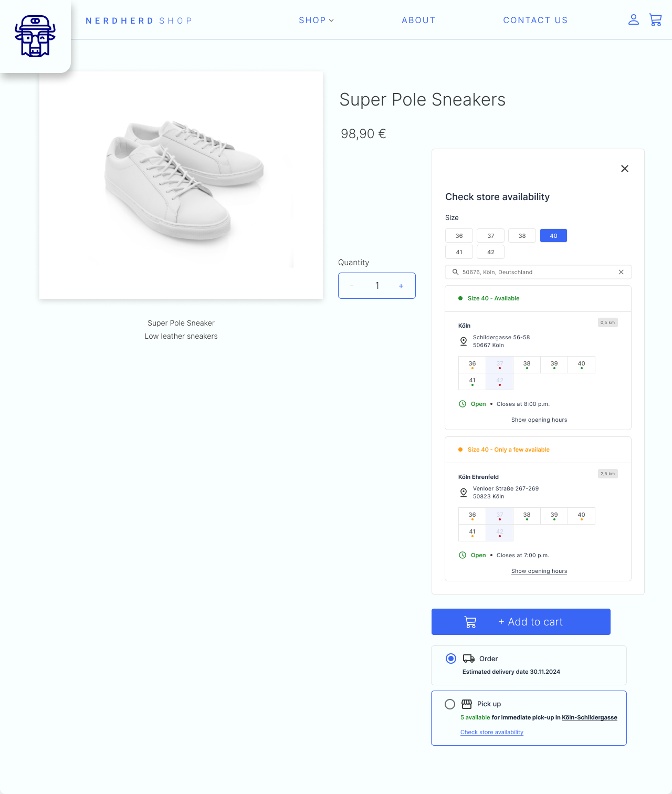Select the Pick up radio button
This screenshot has width=672, height=794.
[x=450, y=704]
